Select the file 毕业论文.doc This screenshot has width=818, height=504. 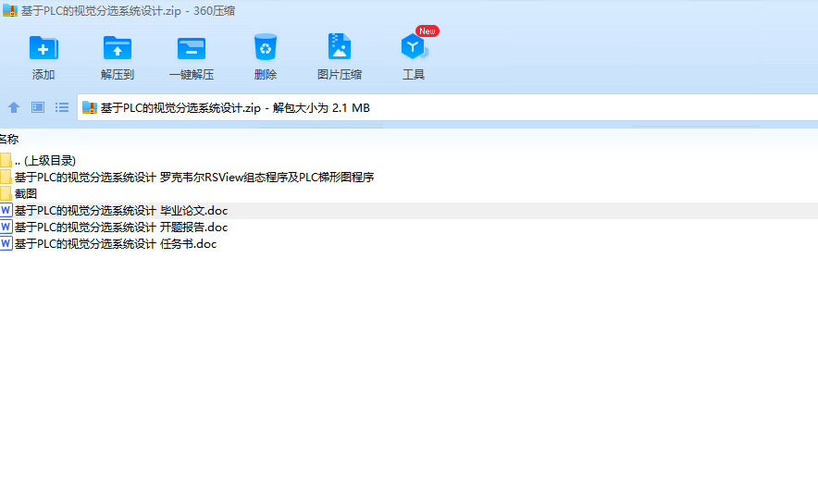pyautogui.click(x=409, y=211)
